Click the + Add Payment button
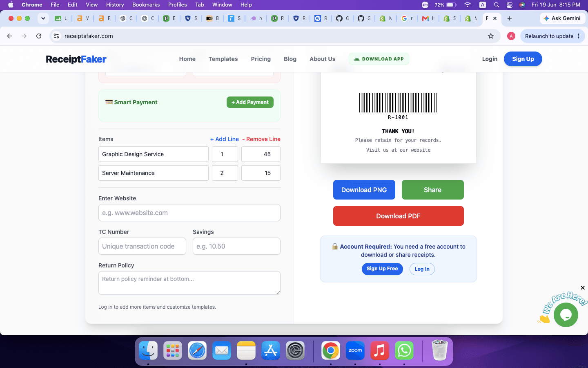This screenshot has height=368, width=588. 250,102
